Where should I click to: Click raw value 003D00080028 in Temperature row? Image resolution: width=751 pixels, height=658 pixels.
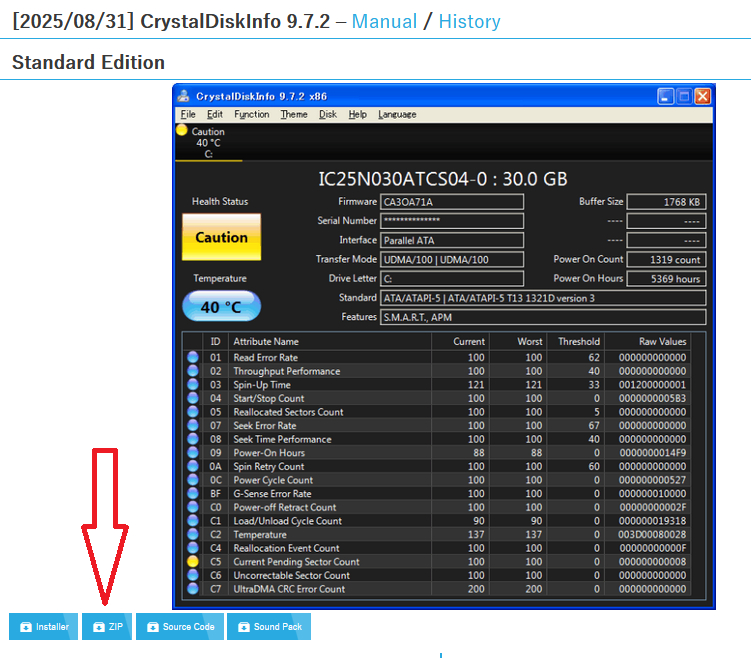pos(652,534)
